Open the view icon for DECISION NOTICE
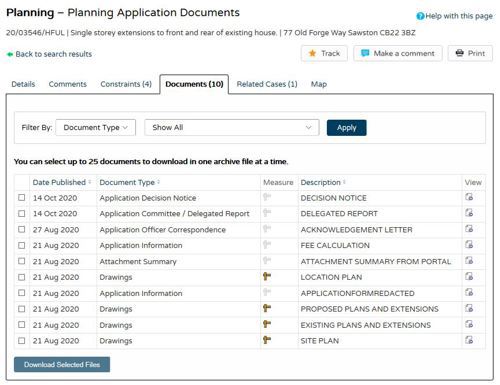Viewport: 500px width, 385px height. (469, 197)
